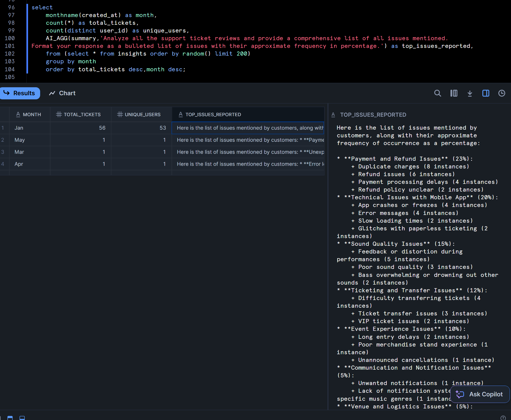Click 'monthname(created_at)' in the editor
This screenshot has width=511, height=420.
click(83, 15)
